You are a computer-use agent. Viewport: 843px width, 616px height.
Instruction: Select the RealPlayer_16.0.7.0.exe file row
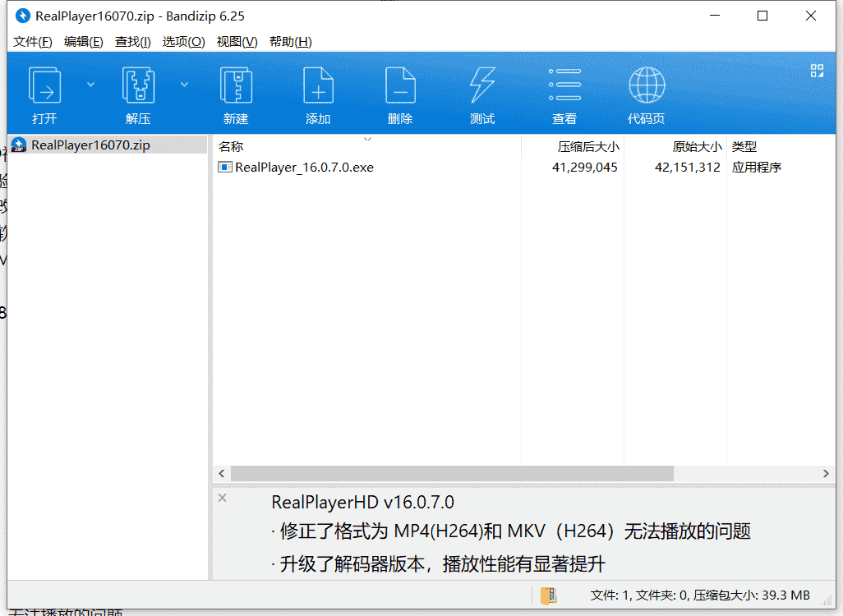tap(524, 168)
